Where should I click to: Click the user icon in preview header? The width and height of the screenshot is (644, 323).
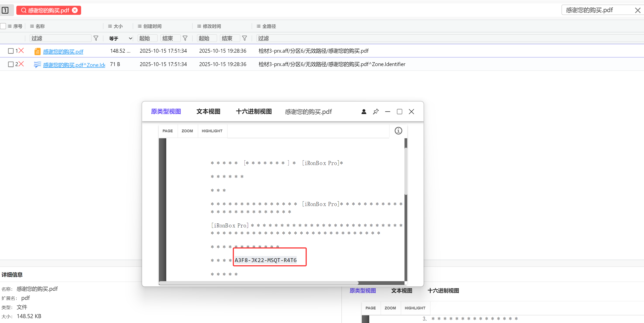pos(364,111)
